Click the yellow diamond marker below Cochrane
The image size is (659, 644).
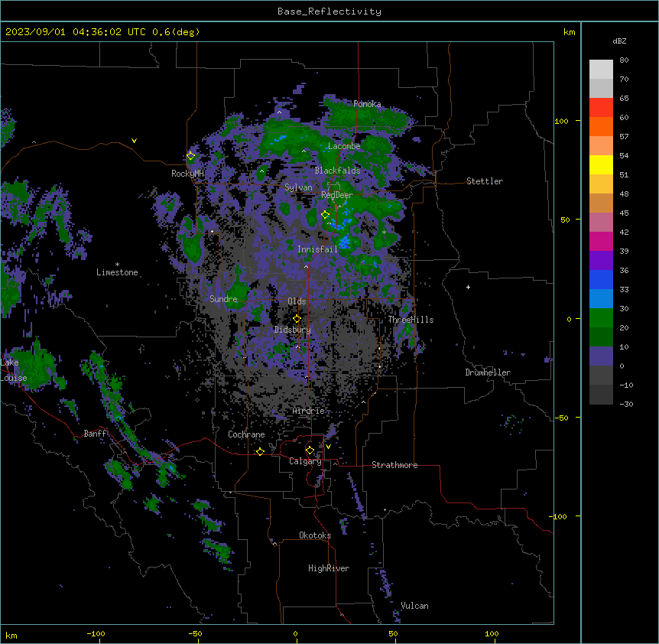[x=260, y=451]
